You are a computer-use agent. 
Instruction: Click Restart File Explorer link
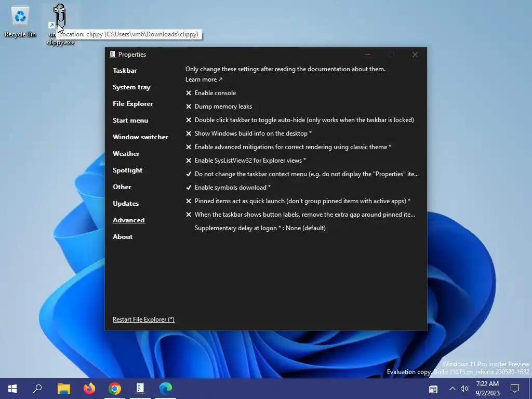(144, 320)
